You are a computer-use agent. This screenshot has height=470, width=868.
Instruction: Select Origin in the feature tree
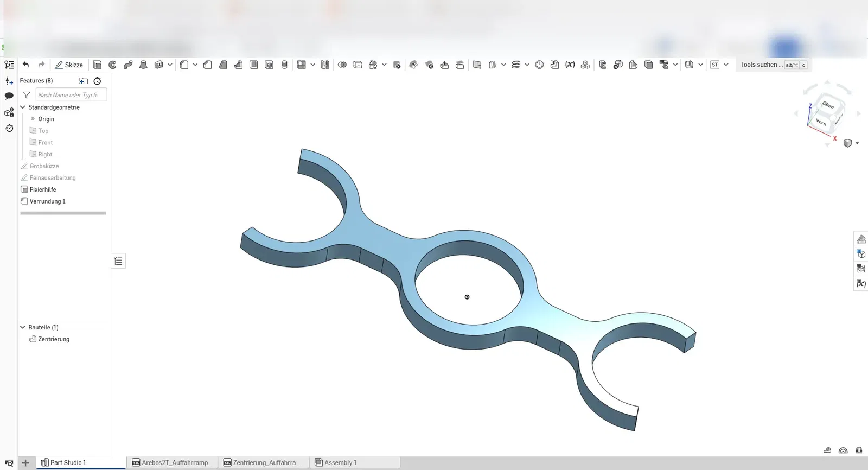46,119
